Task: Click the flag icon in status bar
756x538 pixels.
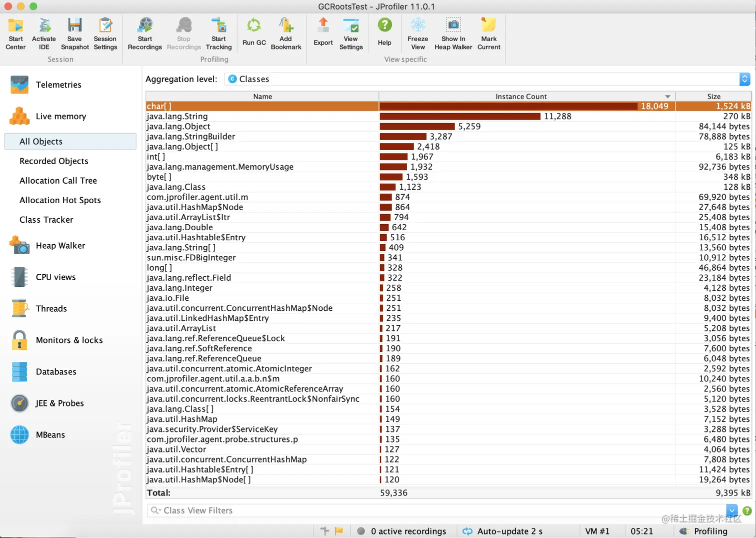Action: point(339,531)
